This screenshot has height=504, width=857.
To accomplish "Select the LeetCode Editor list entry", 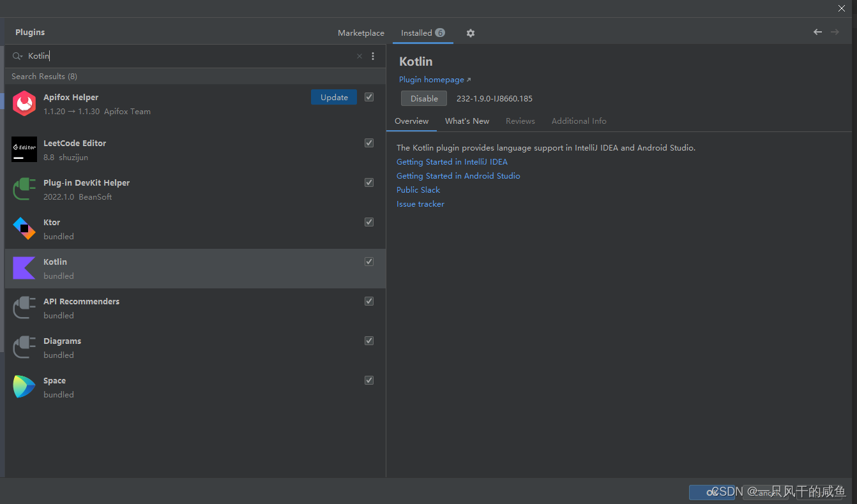I will [195, 149].
